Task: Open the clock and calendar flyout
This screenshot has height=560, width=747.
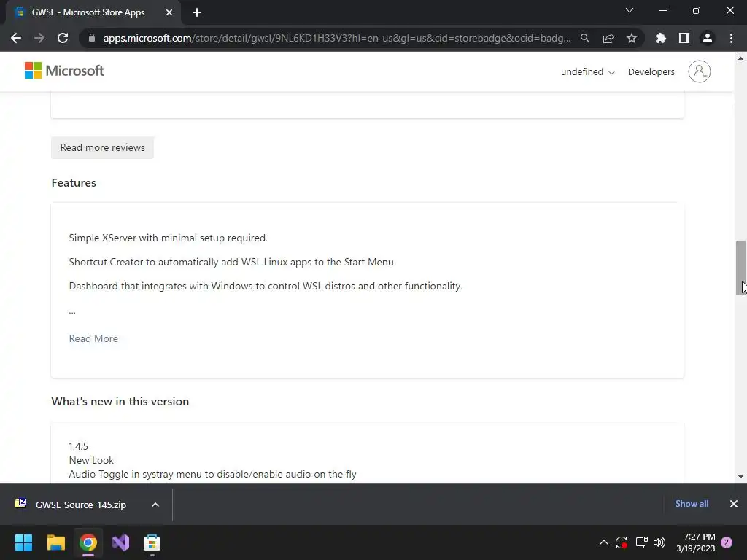Action: pos(695,542)
